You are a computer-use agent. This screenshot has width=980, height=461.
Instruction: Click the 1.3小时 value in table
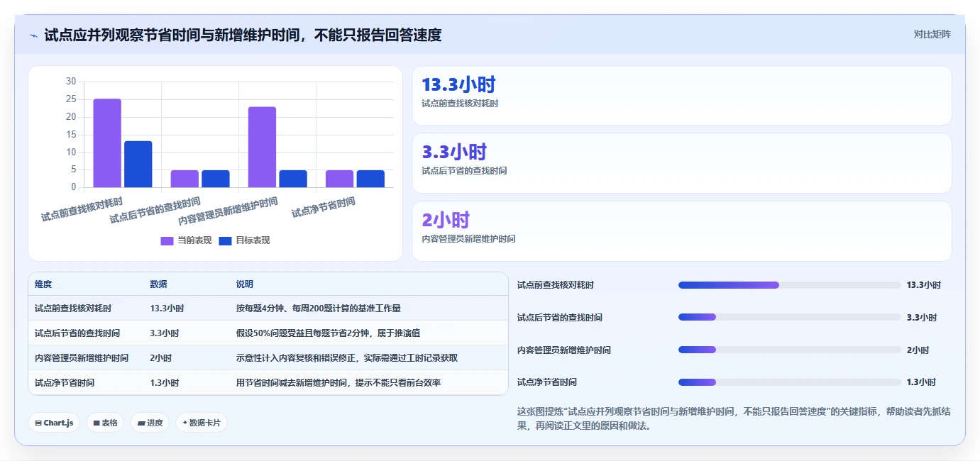pos(165,383)
